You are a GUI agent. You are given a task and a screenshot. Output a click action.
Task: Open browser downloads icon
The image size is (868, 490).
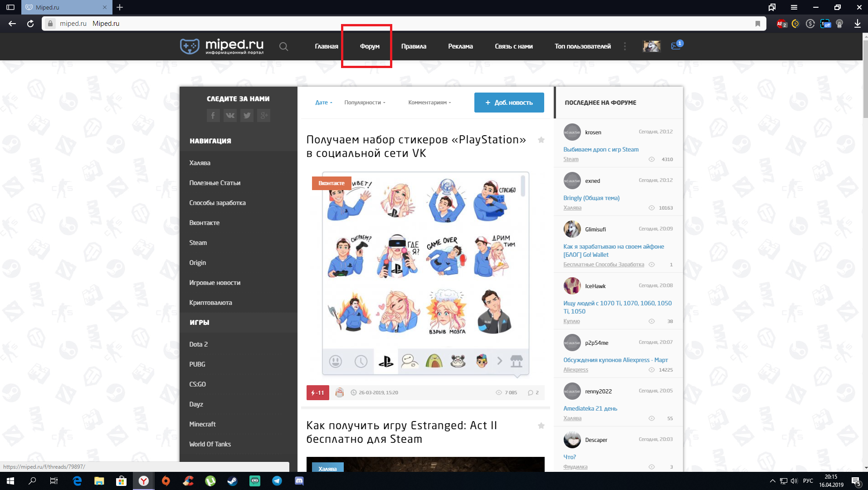tap(857, 24)
